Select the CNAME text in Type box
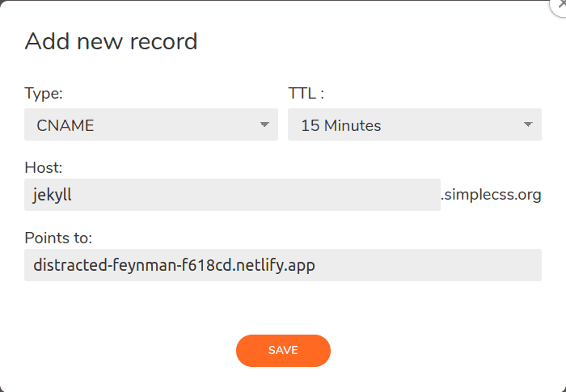The height and width of the screenshot is (392, 566). coord(65,125)
